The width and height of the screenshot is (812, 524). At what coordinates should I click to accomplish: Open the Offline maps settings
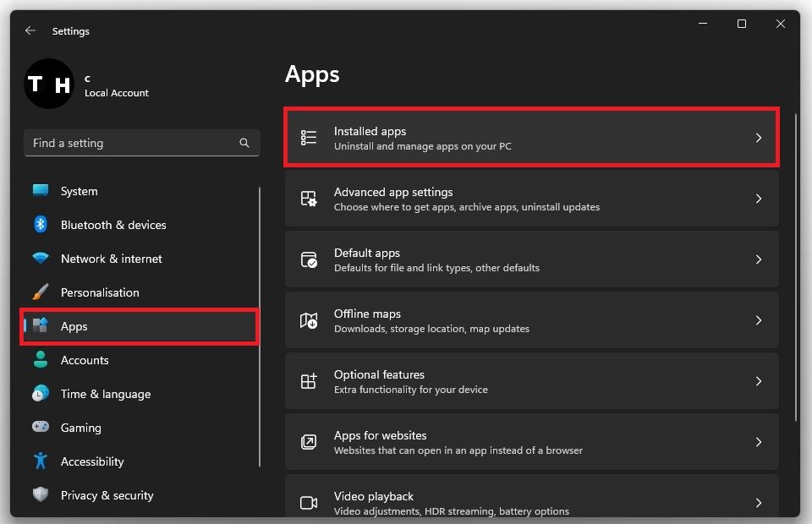pyautogui.click(x=531, y=320)
